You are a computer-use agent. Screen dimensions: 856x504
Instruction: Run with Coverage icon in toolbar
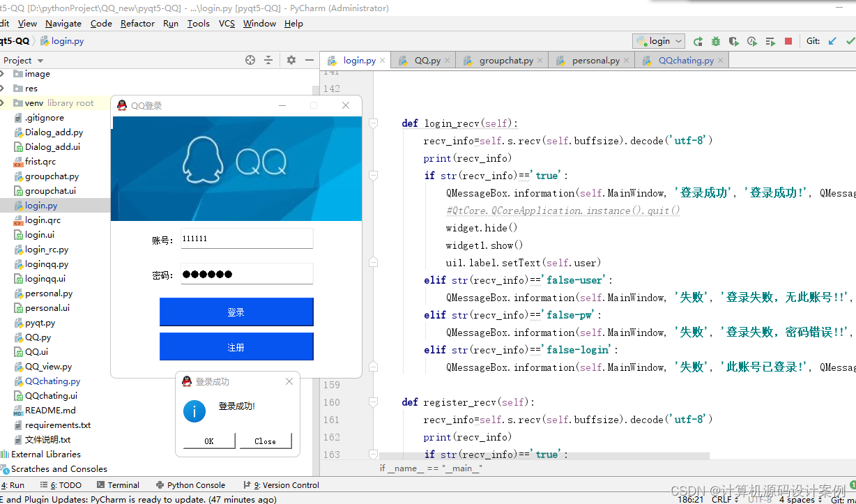click(734, 41)
